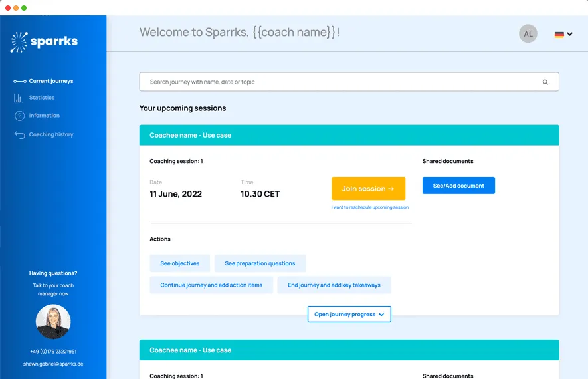Click the search magnifier icon

click(545, 82)
